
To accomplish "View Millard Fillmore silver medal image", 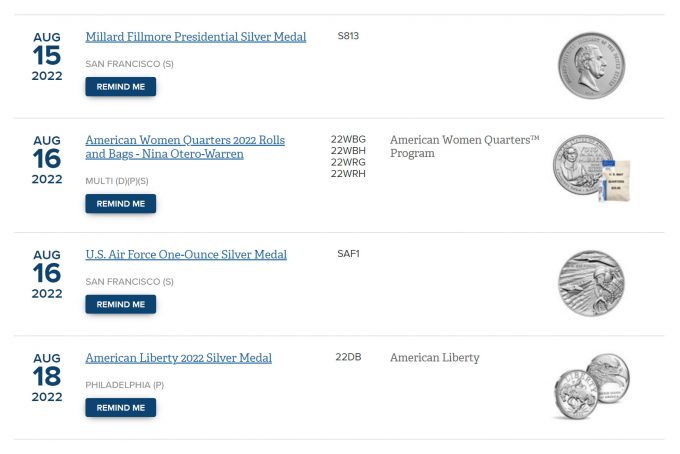I will [x=591, y=65].
